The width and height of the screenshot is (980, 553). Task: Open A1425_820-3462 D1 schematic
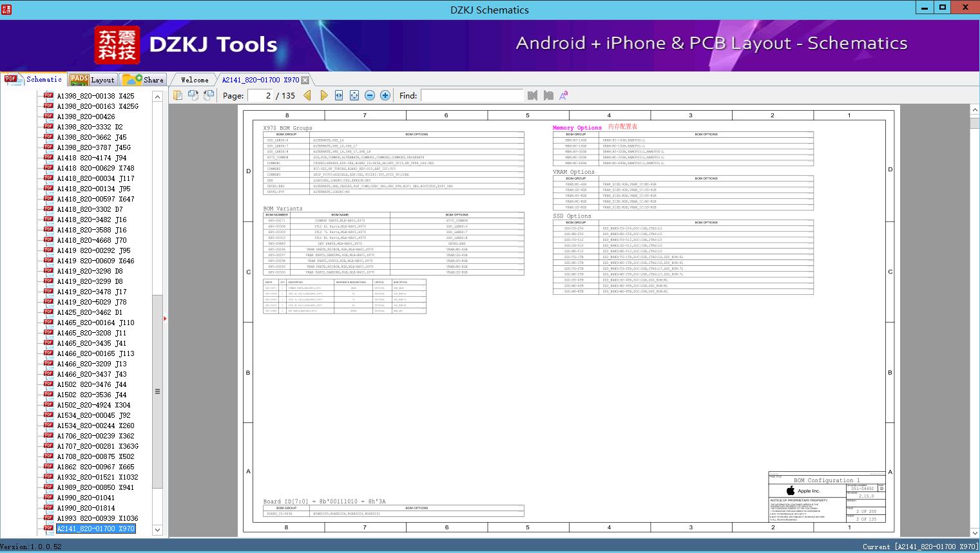tap(90, 312)
